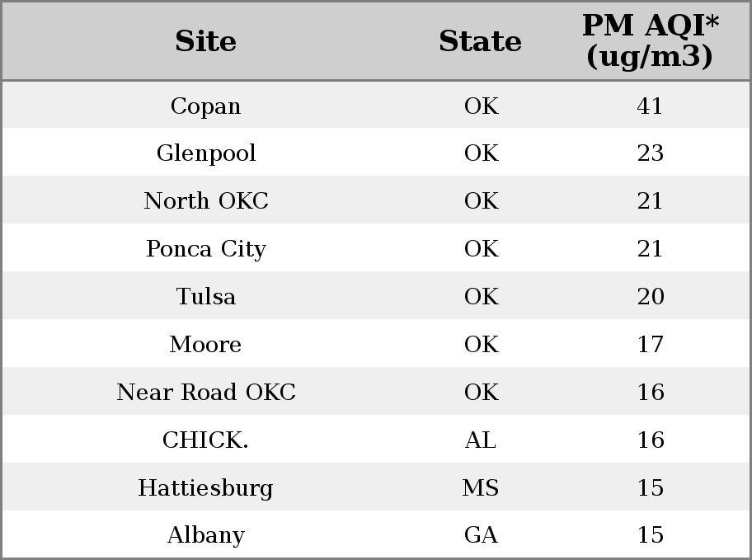
Task: Click Glenpool's AQI value 23
Action: (x=650, y=153)
